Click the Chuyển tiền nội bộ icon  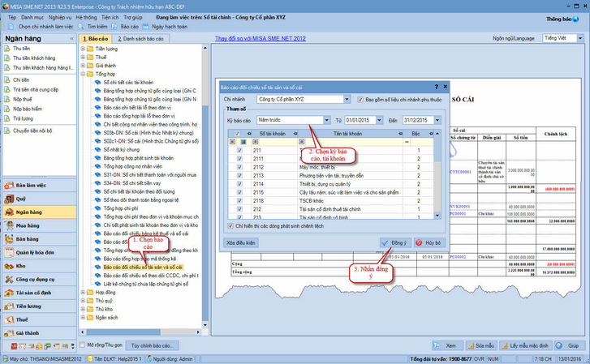tap(7, 131)
